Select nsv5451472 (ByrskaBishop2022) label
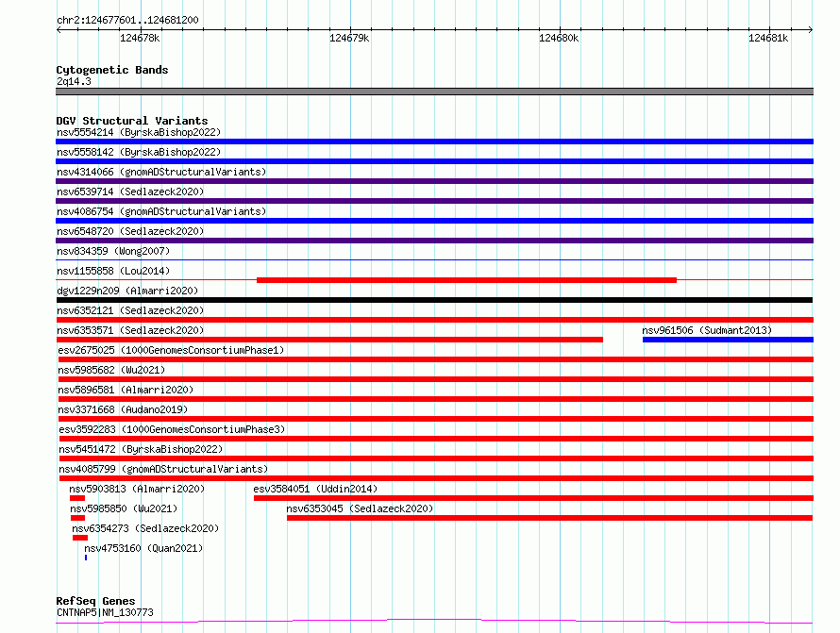Screen dimensions: 840x633 pyautogui.click(x=141, y=449)
